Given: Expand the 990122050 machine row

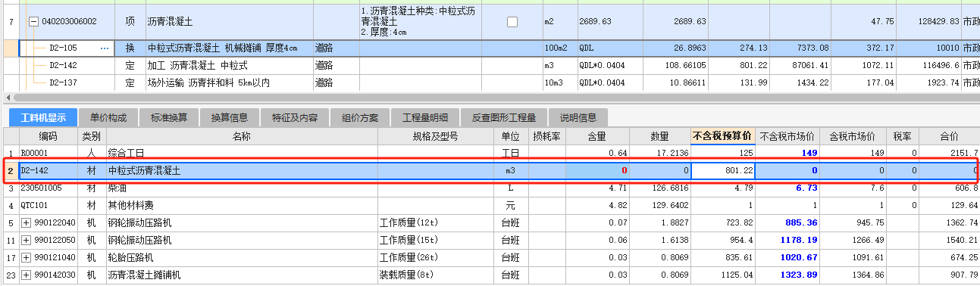Looking at the screenshot, I should pyautogui.click(x=26, y=240).
